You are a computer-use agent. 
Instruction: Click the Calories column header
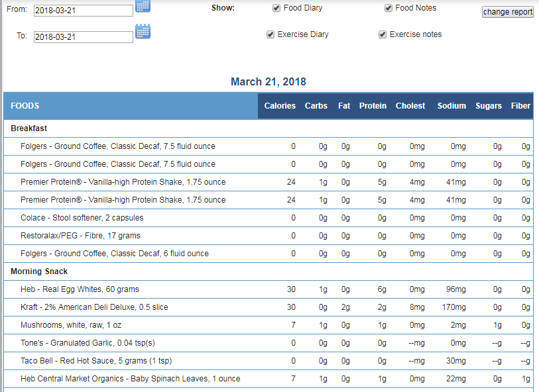(x=280, y=106)
